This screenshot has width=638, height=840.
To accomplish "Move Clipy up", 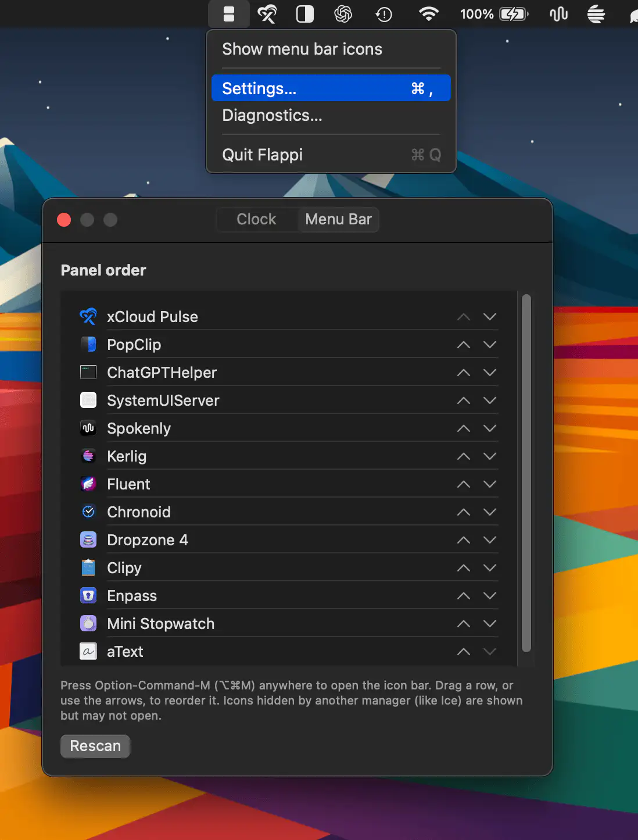I will pyautogui.click(x=464, y=568).
